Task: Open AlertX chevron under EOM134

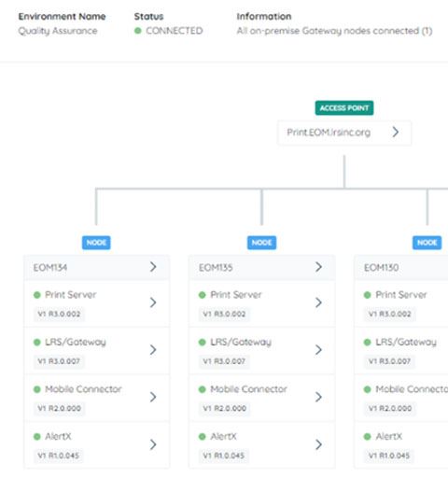Action: pos(153,444)
